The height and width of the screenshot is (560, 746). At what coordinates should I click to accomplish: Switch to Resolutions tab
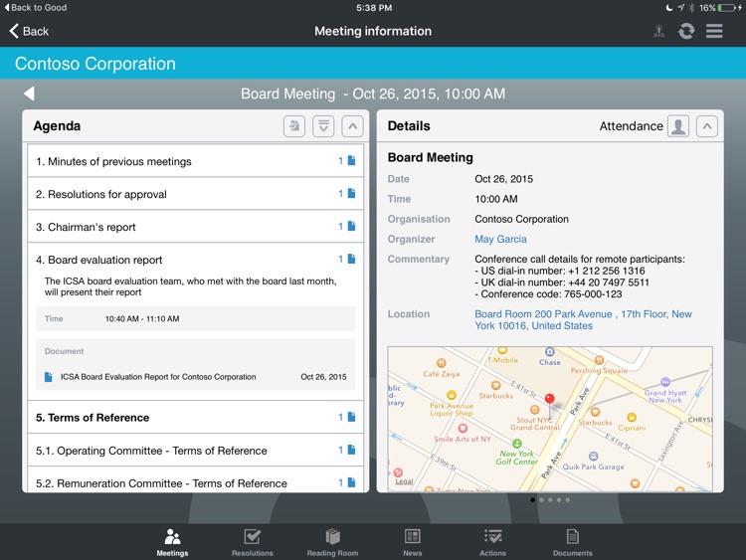click(x=253, y=542)
